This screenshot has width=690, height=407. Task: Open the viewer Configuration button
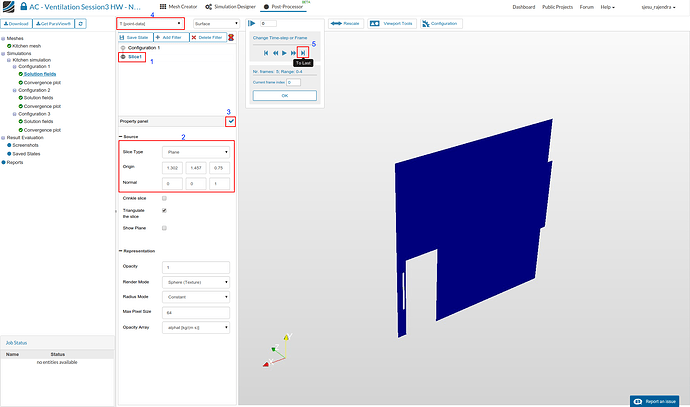(x=440, y=24)
